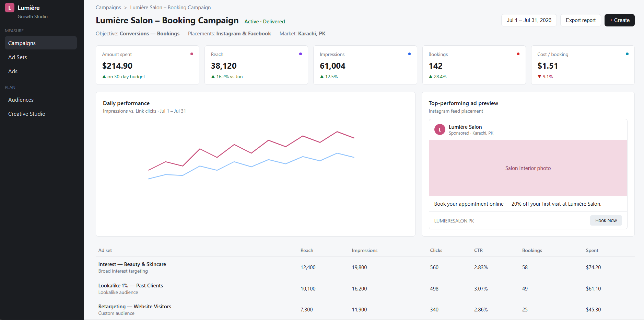Click the Lumière Salon avatar in ad preview
This screenshot has height=320, width=644.
[x=440, y=130]
